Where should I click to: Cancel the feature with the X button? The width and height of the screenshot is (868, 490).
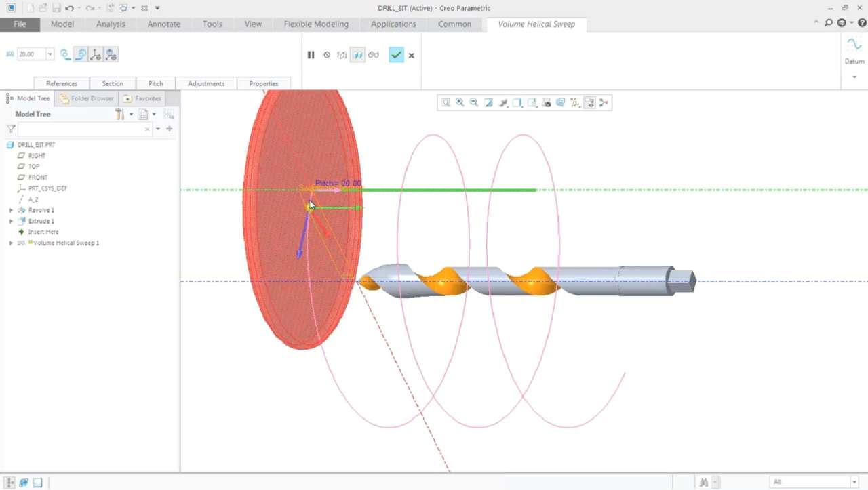(412, 56)
